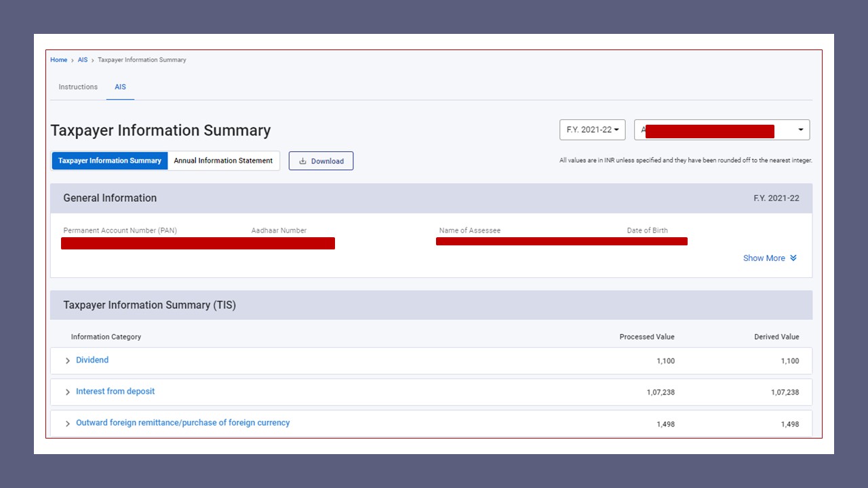Click the Taxpayer Information Summary (TIS) section header

tap(431, 305)
